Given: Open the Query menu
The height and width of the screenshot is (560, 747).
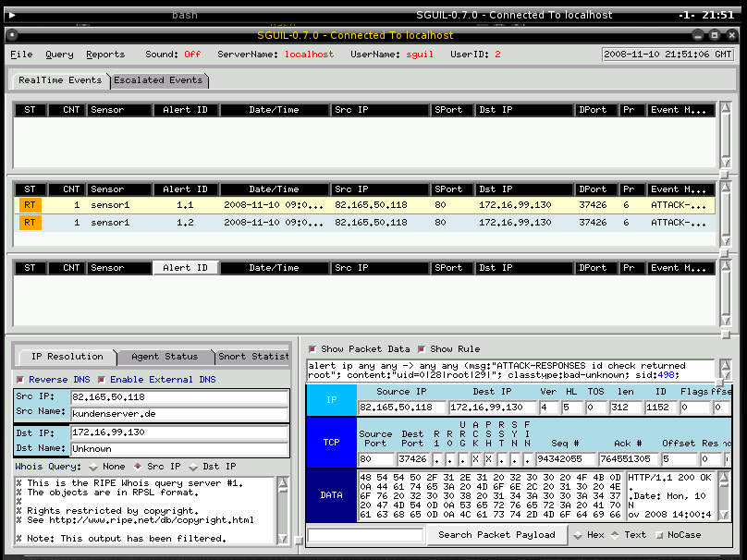Looking at the screenshot, I should coord(59,55).
